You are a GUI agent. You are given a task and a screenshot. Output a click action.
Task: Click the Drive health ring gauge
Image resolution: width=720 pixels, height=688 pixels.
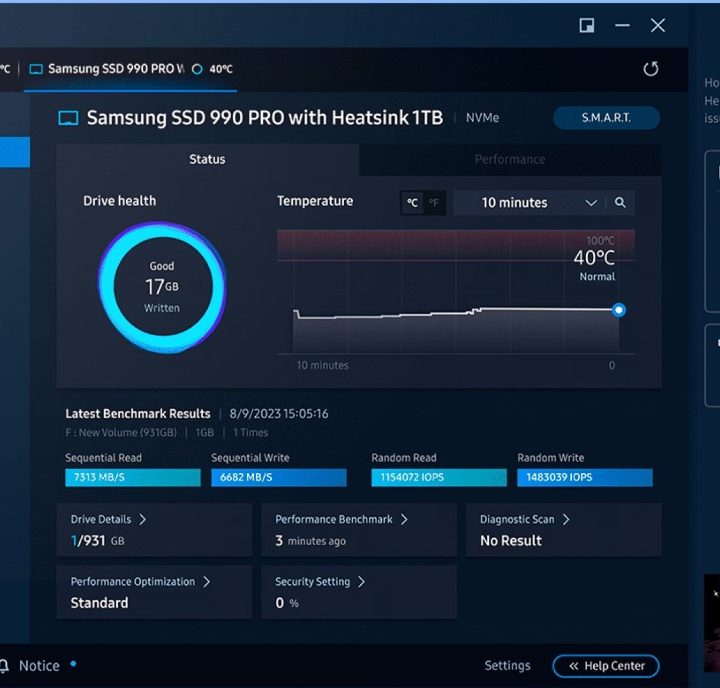coord(162,287)
